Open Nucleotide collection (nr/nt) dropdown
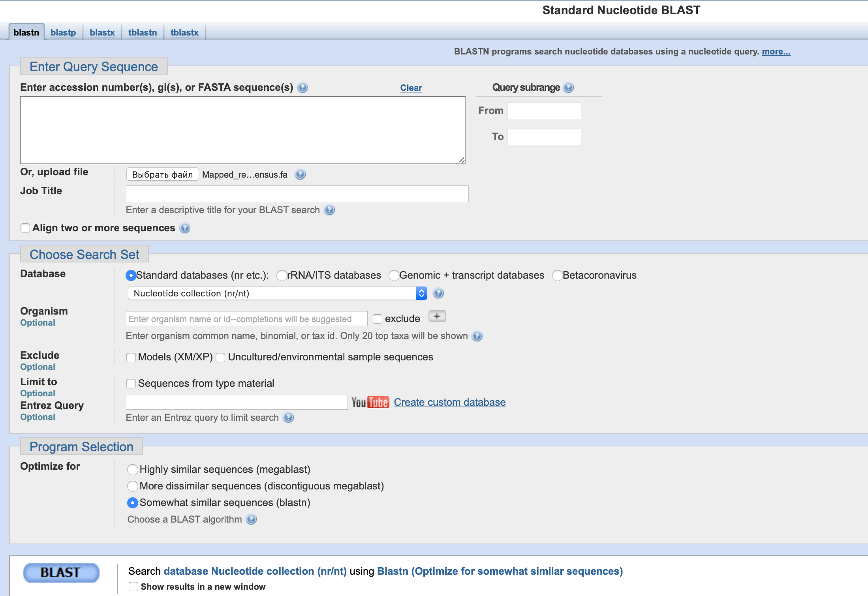This screenshot has width=868, height=596. [x=277, y=293]
